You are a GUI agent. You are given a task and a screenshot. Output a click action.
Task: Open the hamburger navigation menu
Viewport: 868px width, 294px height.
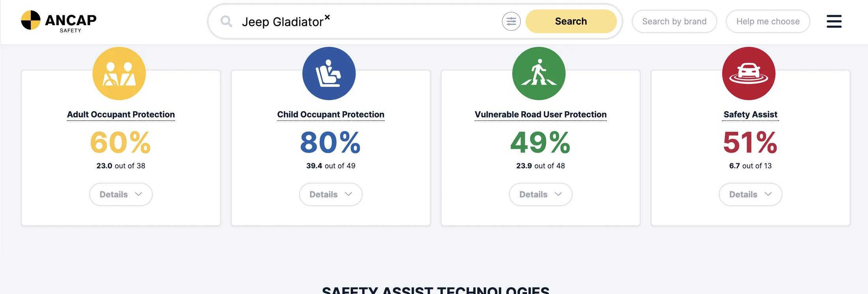coord(834,21)
